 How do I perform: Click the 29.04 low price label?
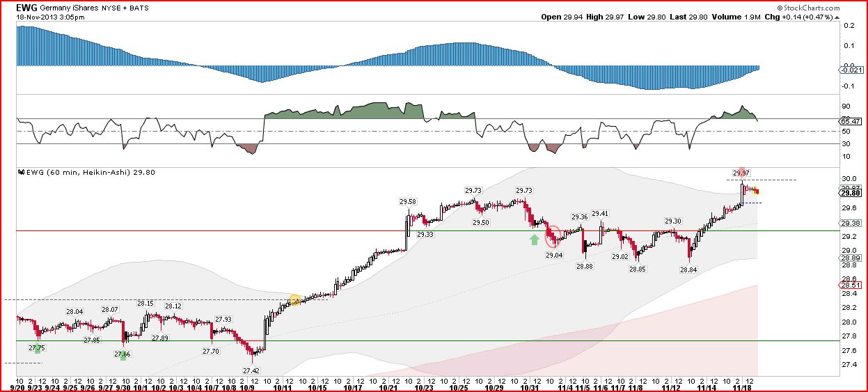click(x=554, y=256)
